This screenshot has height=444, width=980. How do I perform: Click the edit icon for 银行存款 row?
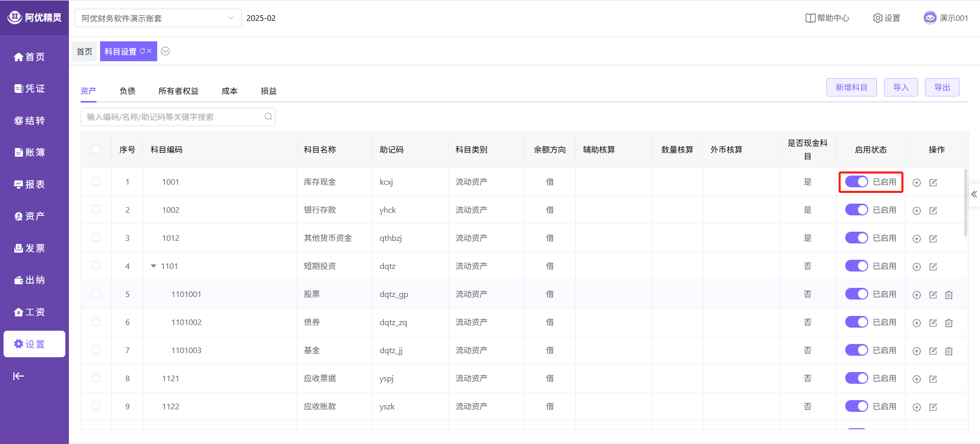point(933,211)
